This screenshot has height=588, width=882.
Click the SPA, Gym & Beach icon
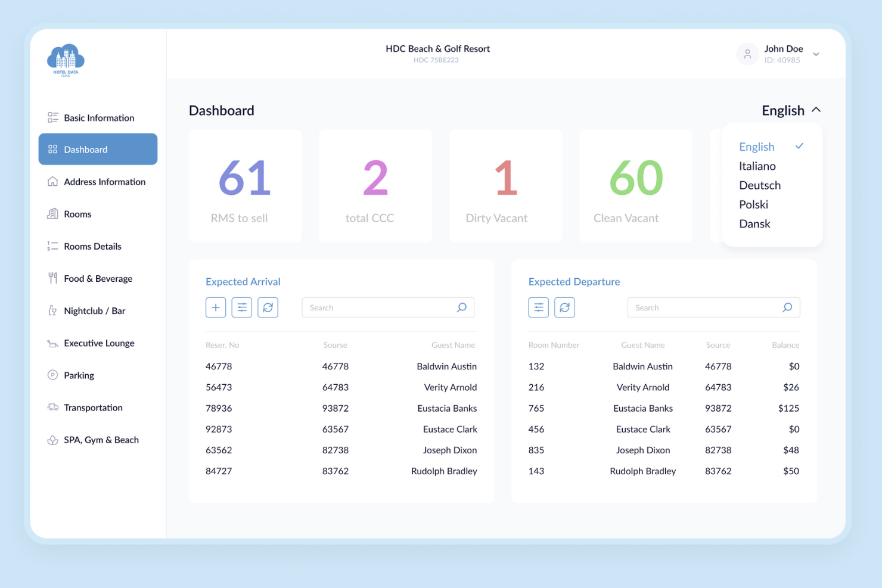[51, 440]
